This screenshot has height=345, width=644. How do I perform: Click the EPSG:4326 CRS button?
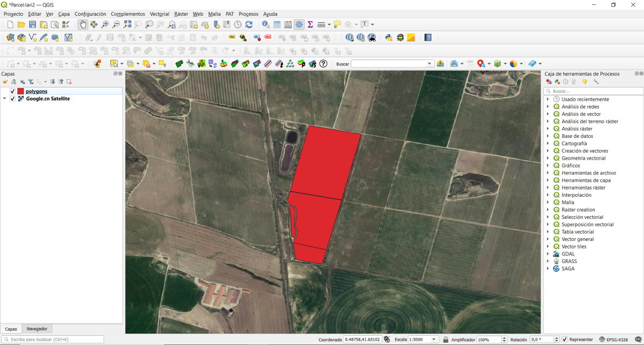click(x=613, y=340)
